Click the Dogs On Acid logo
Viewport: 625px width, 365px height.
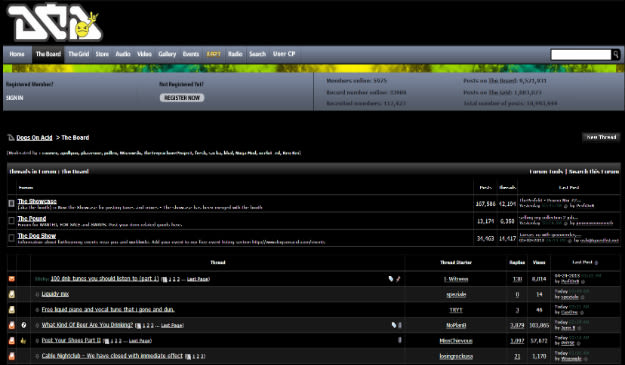point(55,22)
